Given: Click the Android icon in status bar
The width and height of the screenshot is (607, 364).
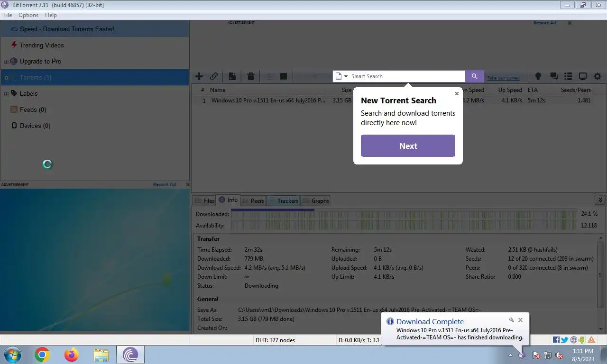Looking at the screenshot, I should coord(582,340).
